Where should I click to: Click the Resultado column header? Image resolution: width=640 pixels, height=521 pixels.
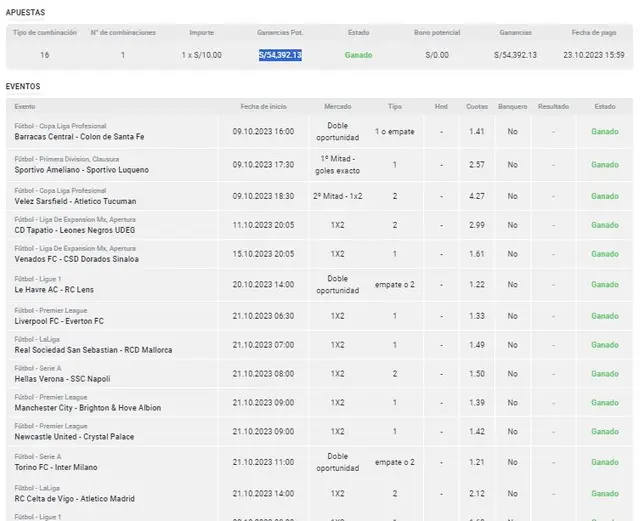553,106
